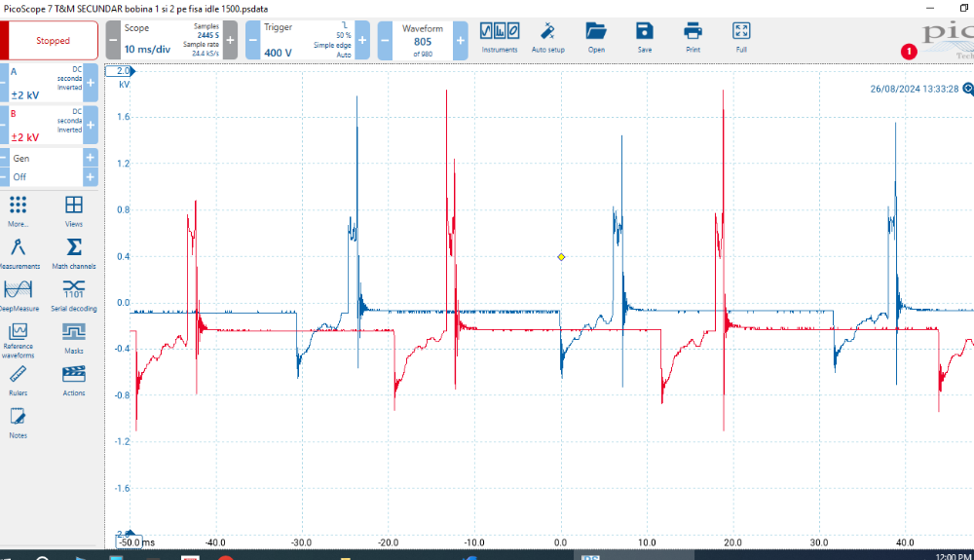Increase Scope timebase with plus button

pos(230,41)
